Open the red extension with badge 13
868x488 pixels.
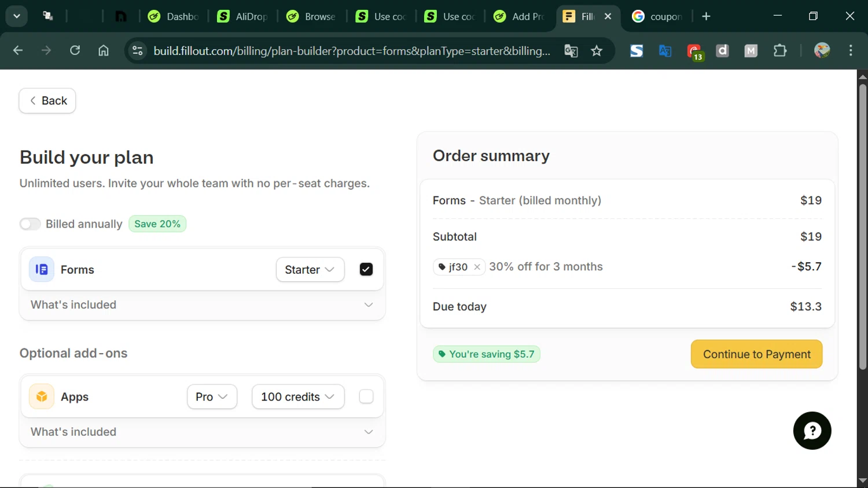click(694, 52)
